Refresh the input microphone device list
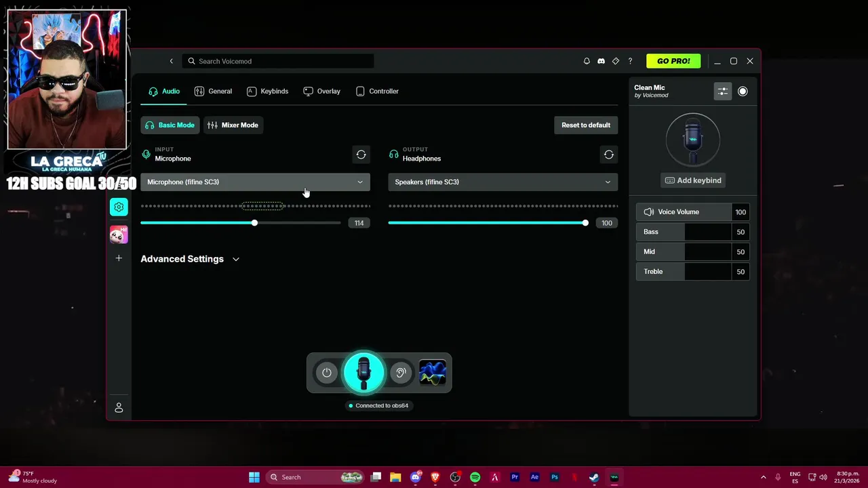868x488 pixels. click(x=361, y=155)
